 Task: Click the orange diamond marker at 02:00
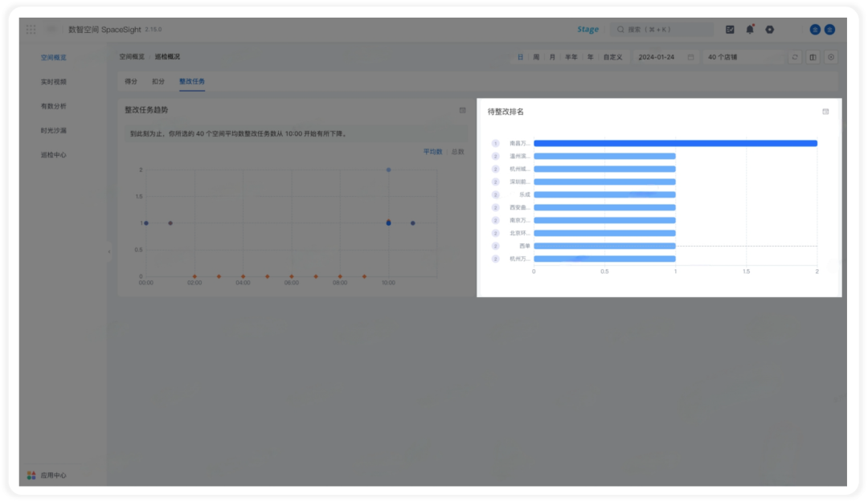(194, 276)
